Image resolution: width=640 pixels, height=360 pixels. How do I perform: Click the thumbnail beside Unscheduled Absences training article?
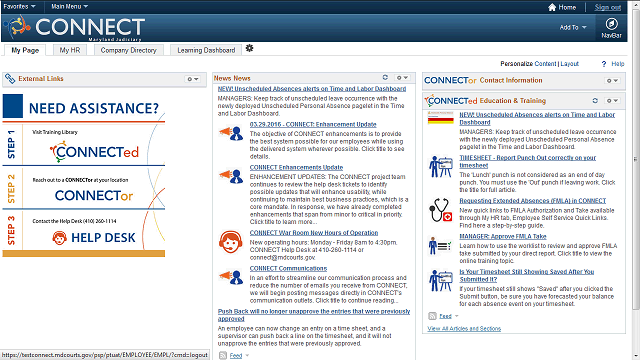click(440, 118)
